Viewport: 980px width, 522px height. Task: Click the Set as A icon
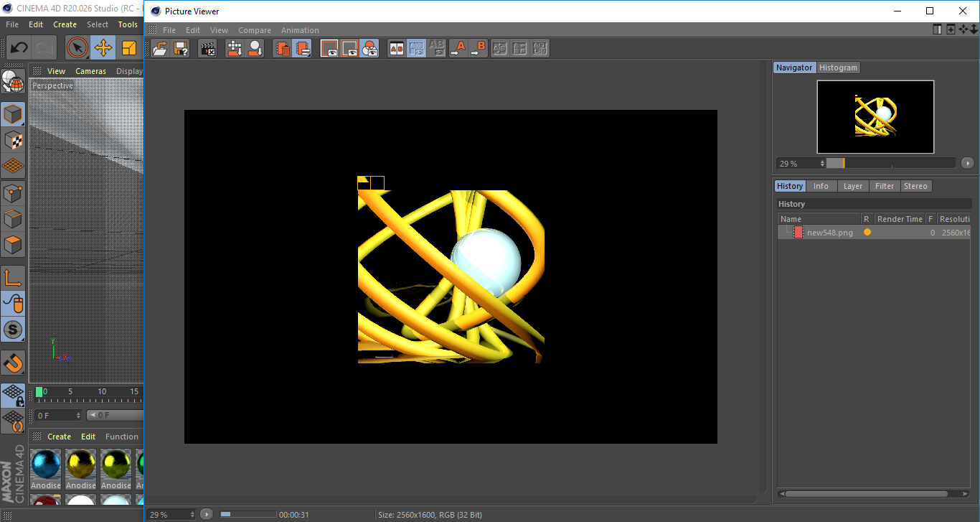pyautogui.click(x=458, y=49)
